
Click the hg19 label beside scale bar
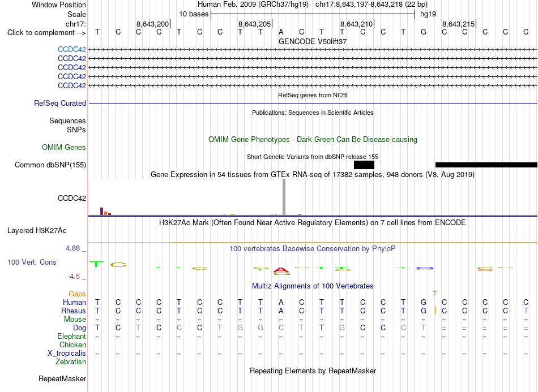[x=428, y=14]
